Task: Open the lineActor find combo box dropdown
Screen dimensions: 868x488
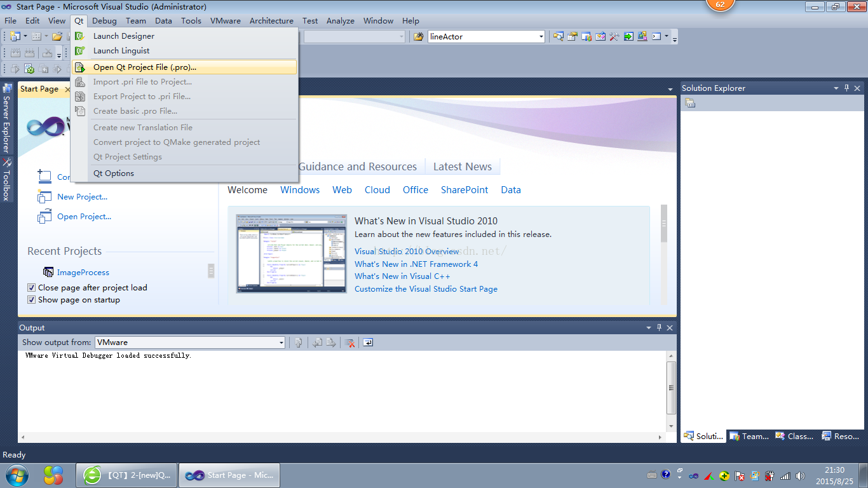Action: (x=541, y=37)
